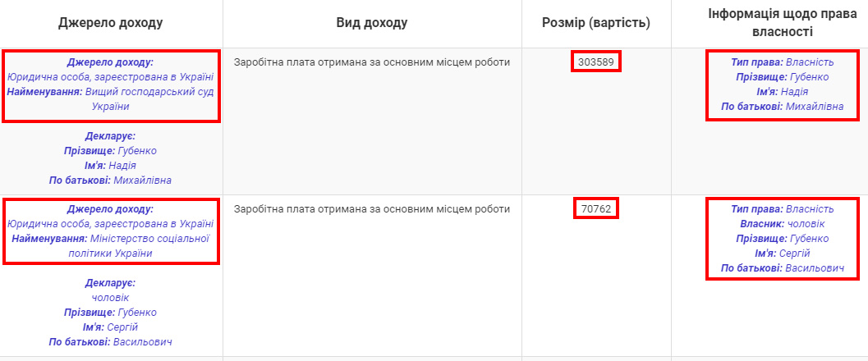Click "Власник: чоловік" in the ownership column
The width and height of the screenshot is (868, 361).
point(782,224)
